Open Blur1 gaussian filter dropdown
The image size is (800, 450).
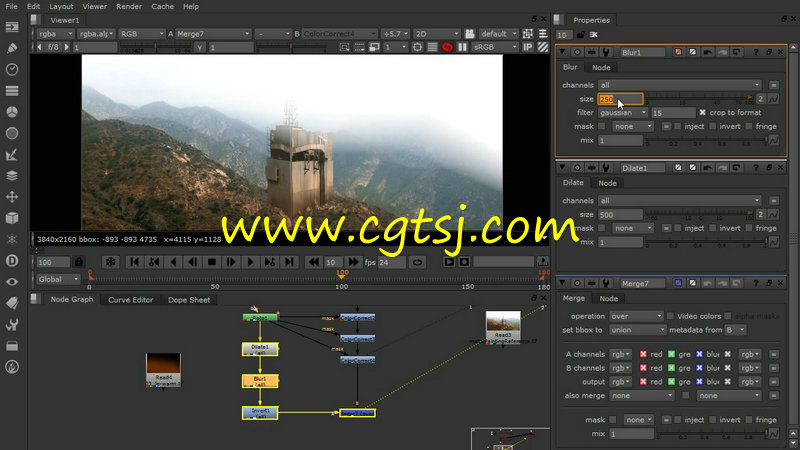pyautogui.click(x=623, y=112)
